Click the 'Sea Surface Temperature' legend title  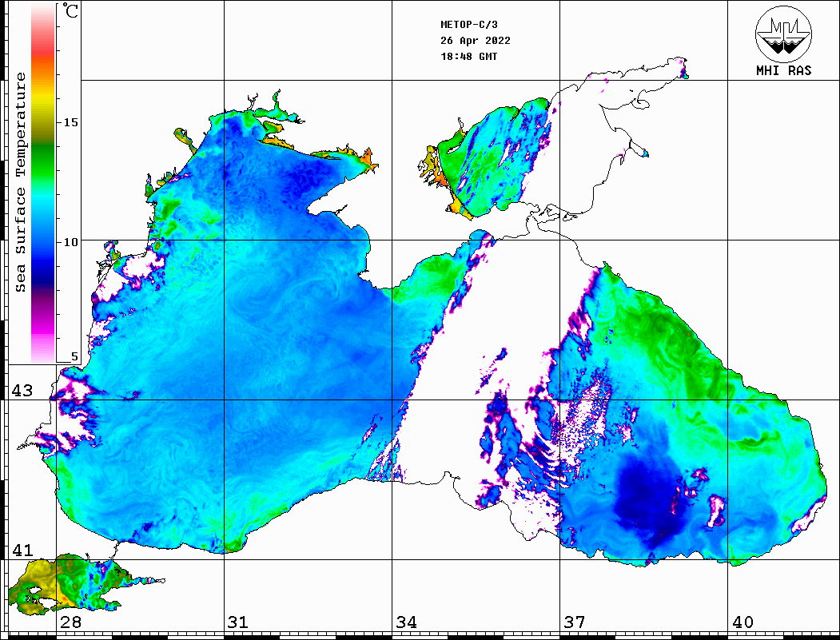(21, 182)
